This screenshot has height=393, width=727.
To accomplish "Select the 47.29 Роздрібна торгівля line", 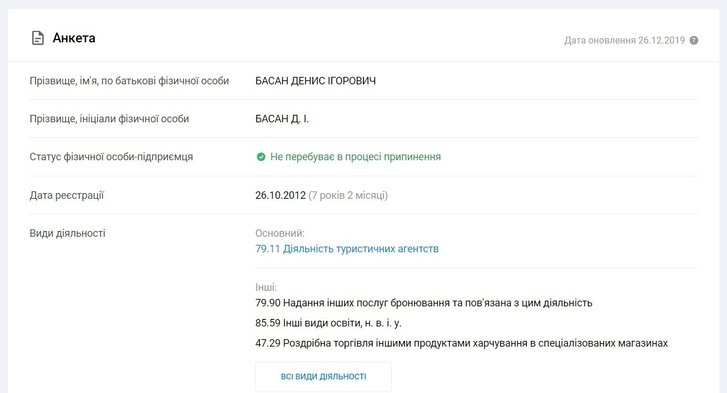I will pyautogui.click(x=461, y=343).
